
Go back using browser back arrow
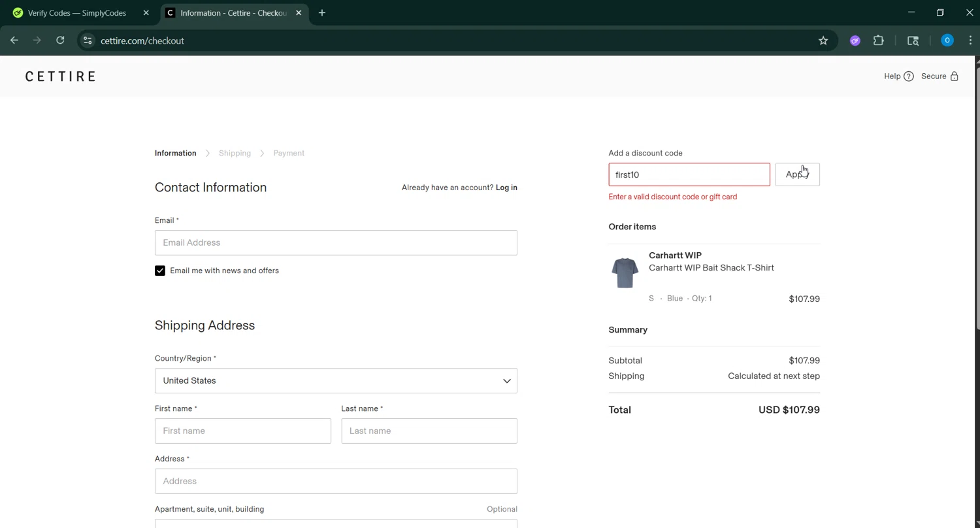coord(14,41)
